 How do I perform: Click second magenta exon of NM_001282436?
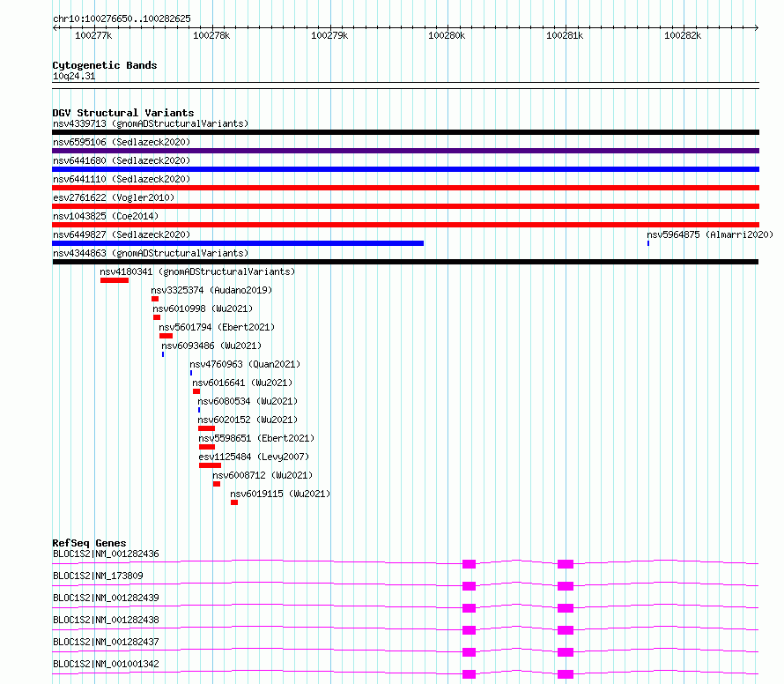[566, 564]
